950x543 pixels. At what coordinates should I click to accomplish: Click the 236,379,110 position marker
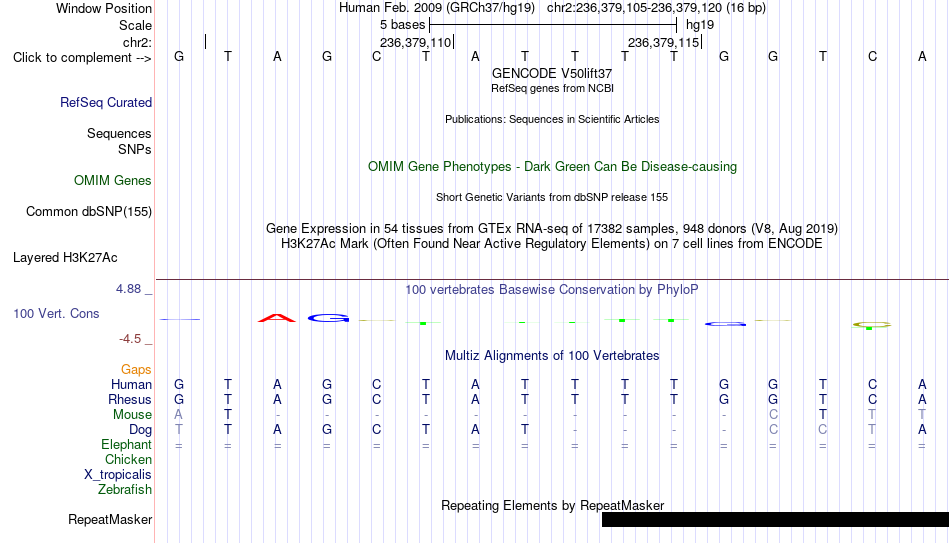coord(416,42)
